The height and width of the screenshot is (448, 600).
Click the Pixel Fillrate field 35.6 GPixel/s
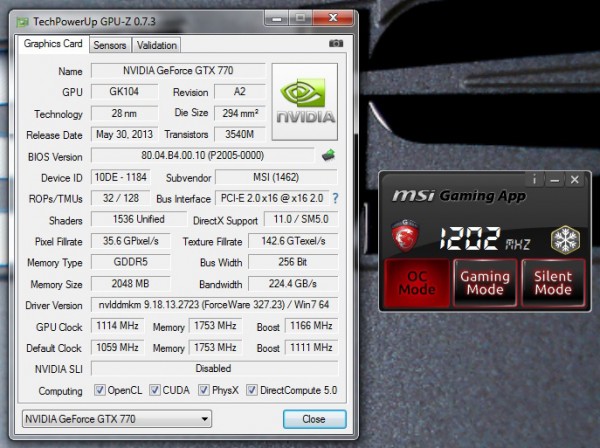point(130,241)
